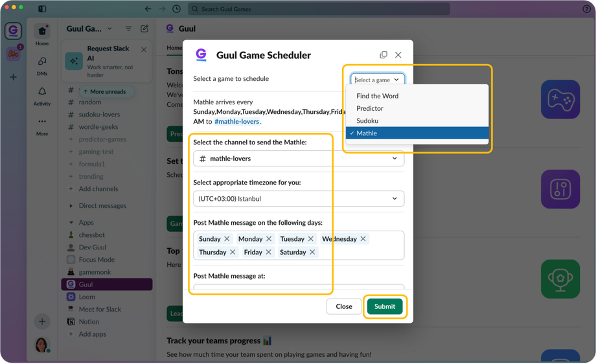Remove Friday from posting days
The width and height of the screenshot is (596, 364).
click(268, 252)
